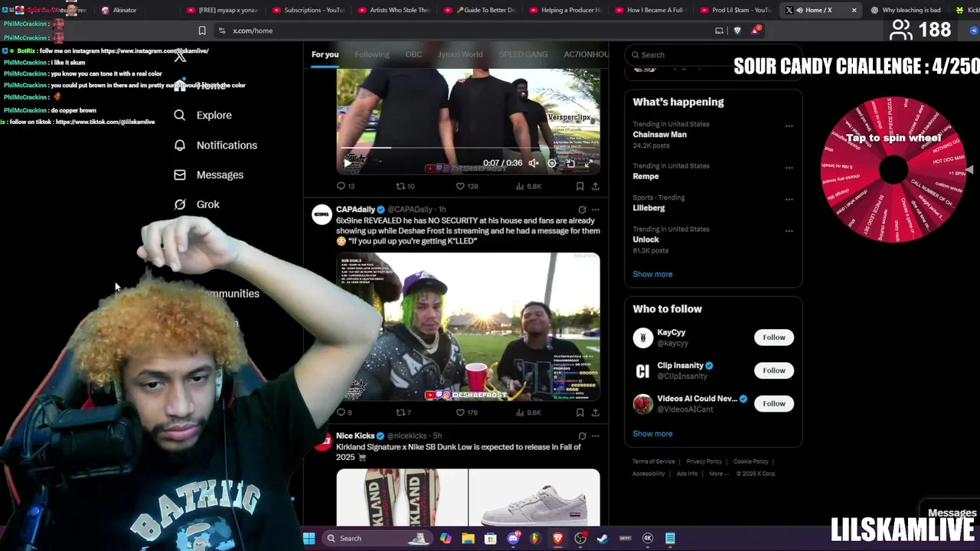
Task: Open the gray Nike Dunk shoe image
Action: click(534, 498)
